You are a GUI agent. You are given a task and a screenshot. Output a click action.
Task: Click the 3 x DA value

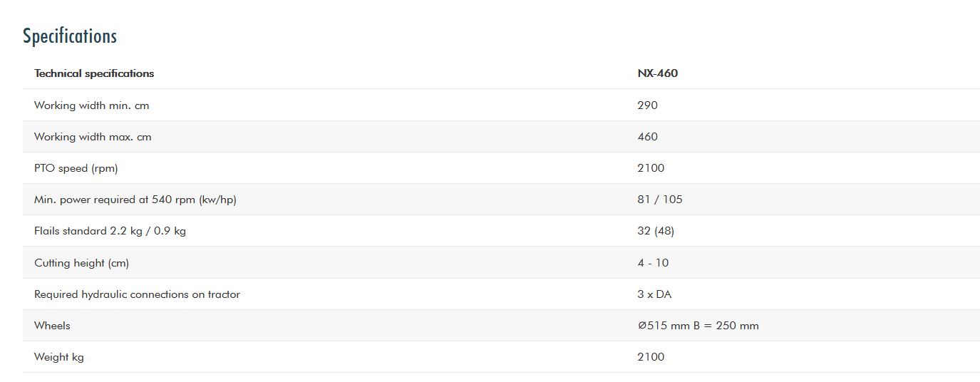pos(654,294)
